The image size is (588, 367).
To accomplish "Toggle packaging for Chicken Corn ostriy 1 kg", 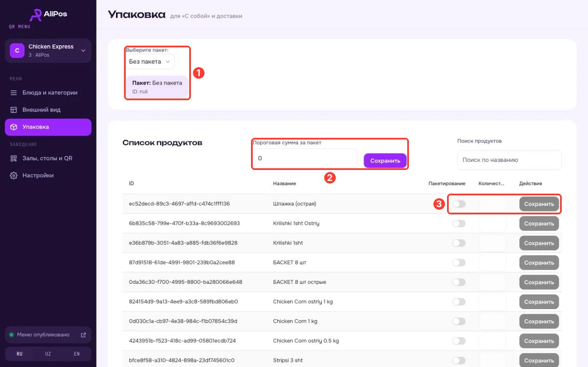I will click(x=459, y=302).
